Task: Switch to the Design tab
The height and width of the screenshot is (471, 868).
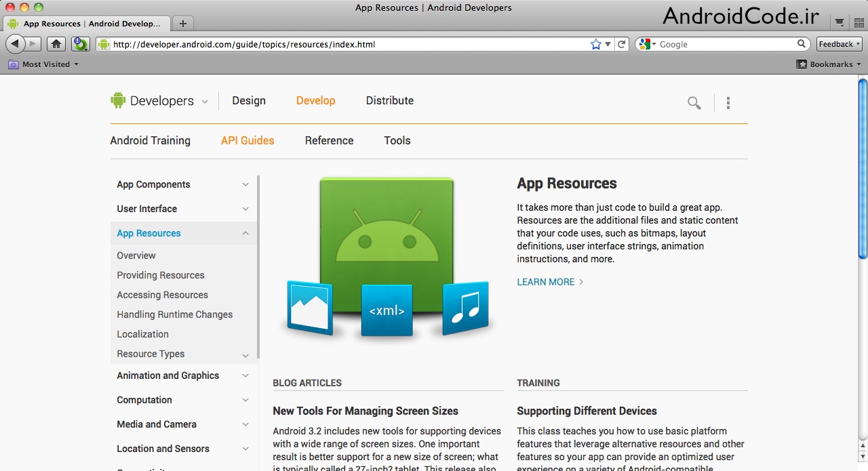Action: pyautogui.click(x=249, y=100)
